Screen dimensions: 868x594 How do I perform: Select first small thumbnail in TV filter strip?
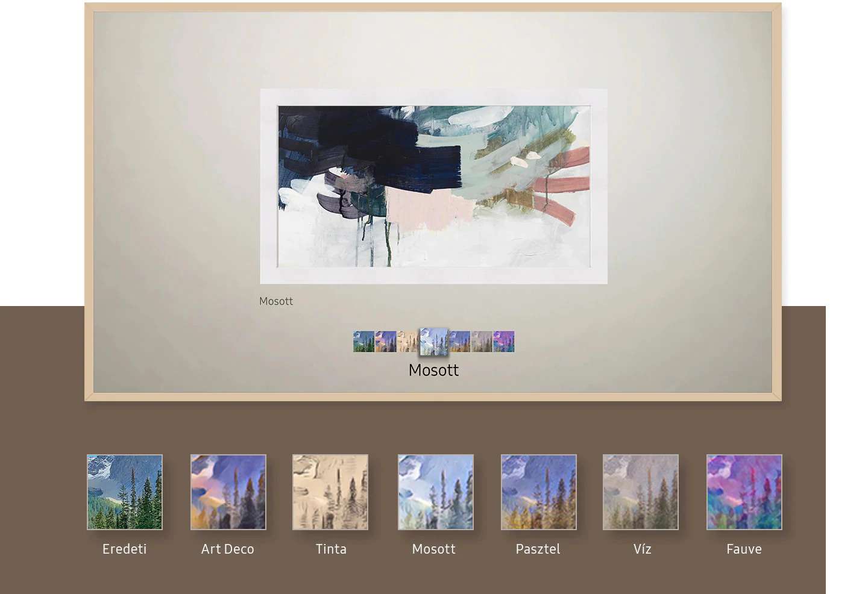click(363, 342)
